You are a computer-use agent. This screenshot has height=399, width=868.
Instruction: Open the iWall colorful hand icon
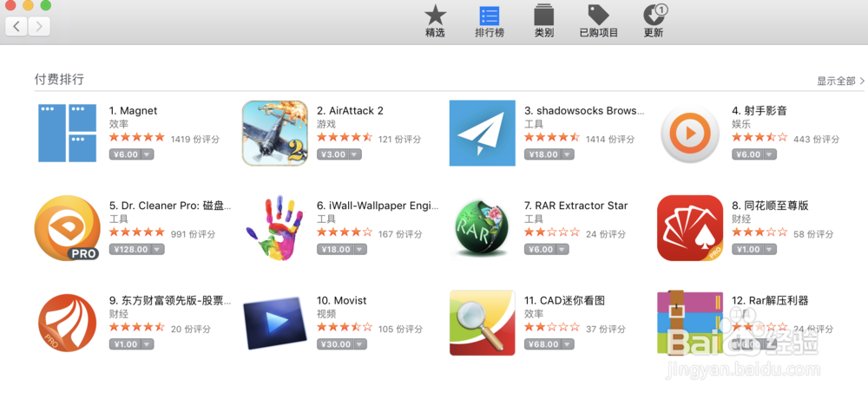275,228
